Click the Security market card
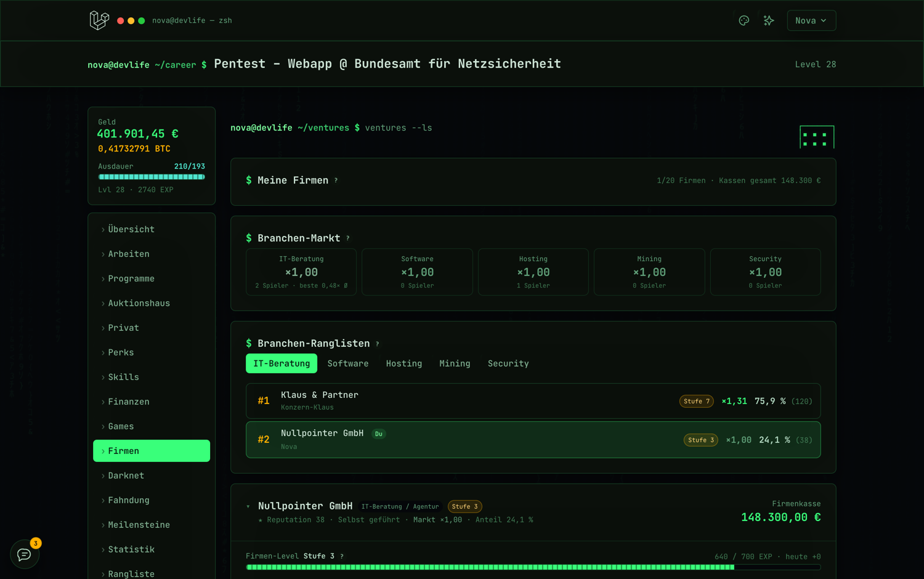The image size is (924, 579). tap(766, 272)
